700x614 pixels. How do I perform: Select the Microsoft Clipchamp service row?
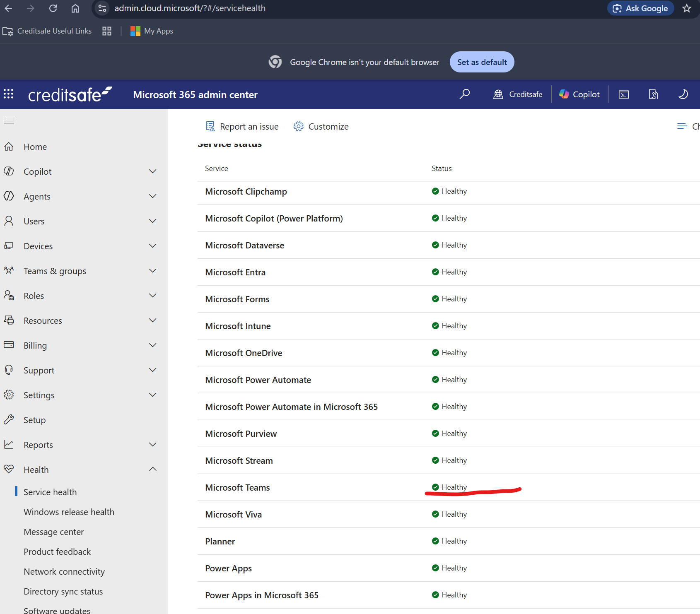(449, 191)
